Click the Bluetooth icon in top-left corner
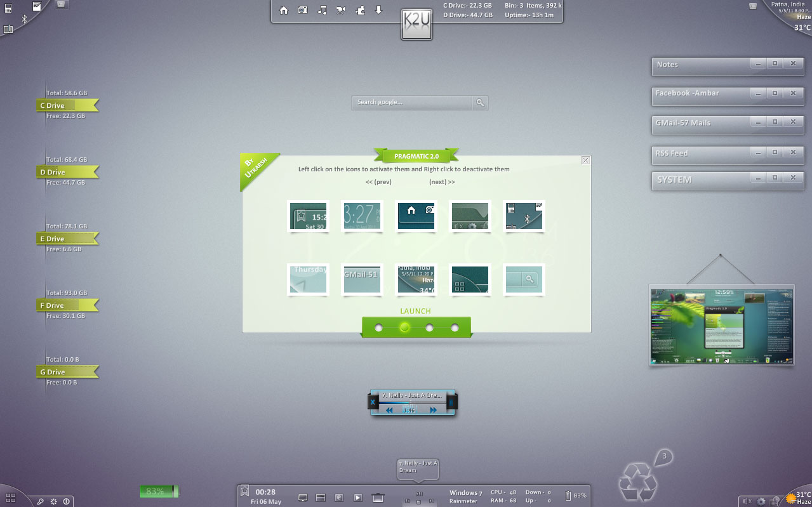Image resolution: width=812 pixels, height=507 pixels. (25, 19)
